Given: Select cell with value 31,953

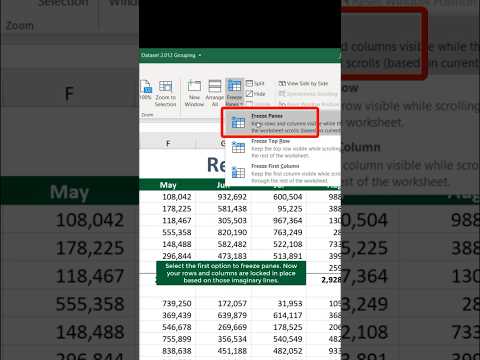Looking at the screenshot, I should (280, 304).
